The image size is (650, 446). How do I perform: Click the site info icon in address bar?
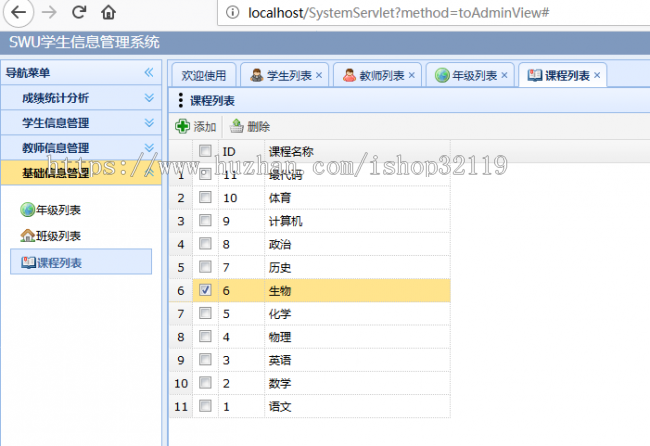(233, 13)
